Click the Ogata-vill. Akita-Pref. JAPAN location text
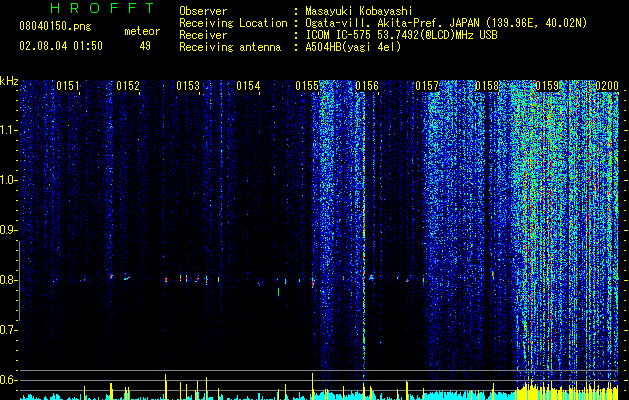This screenshot has width=629, height=400. [x=446, y=23]
